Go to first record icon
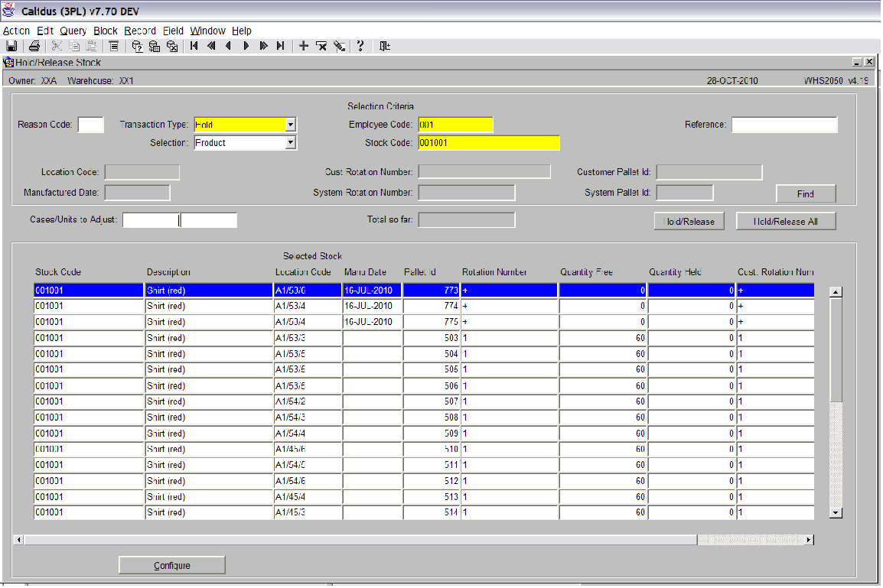883x588 pixels. pos(194,46)
